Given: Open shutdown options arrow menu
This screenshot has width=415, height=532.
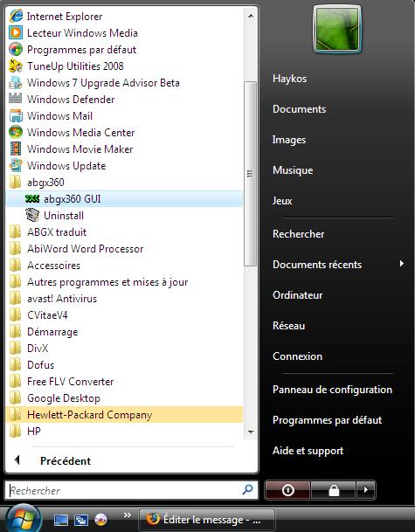Looking at the screenshot, I should coord(365,490).
